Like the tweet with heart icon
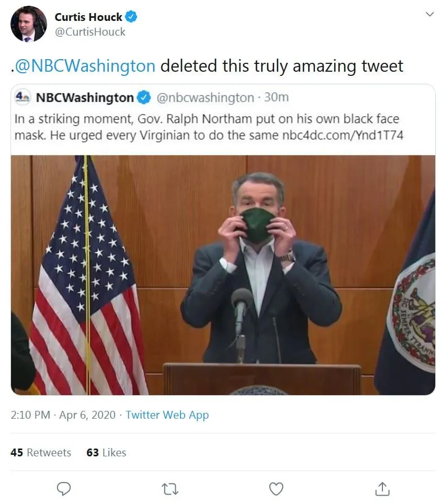 coord(276,488)
